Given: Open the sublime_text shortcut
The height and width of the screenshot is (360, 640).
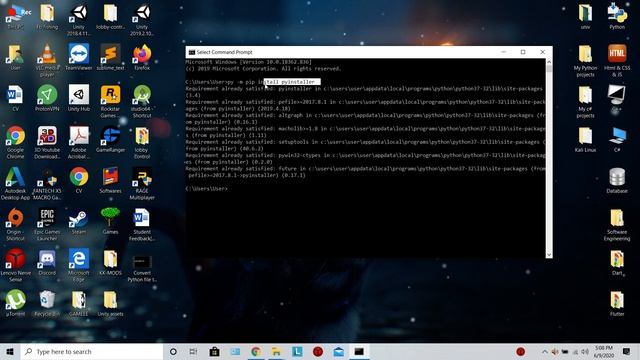Looking at the screenshot, I should pos(110,57).
